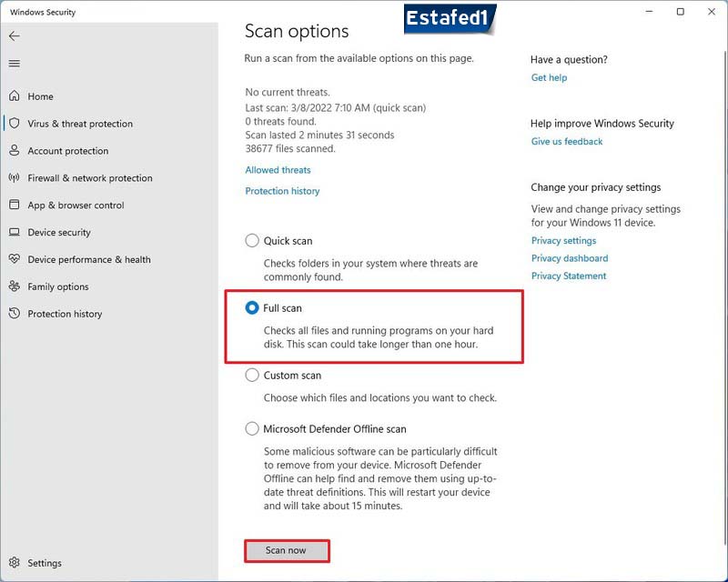Click the App & browser control window icon
Viewport: 728px width, 582px height.
(x=15, y=205)
